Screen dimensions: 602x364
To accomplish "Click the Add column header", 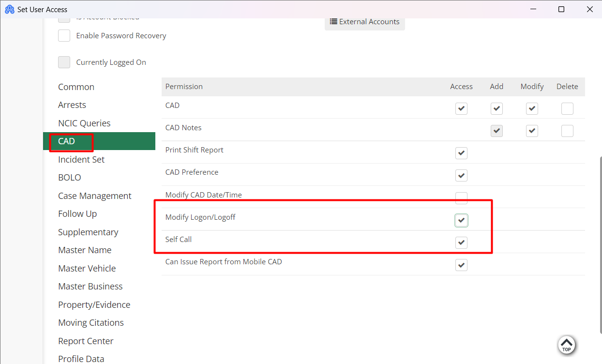I will point(497,87).
